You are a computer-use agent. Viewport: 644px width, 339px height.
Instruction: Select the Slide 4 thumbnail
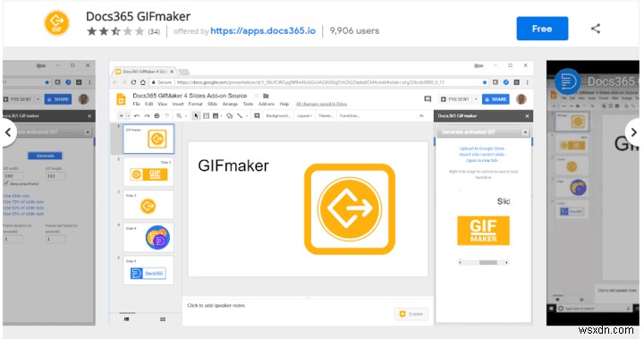(148, 238)
